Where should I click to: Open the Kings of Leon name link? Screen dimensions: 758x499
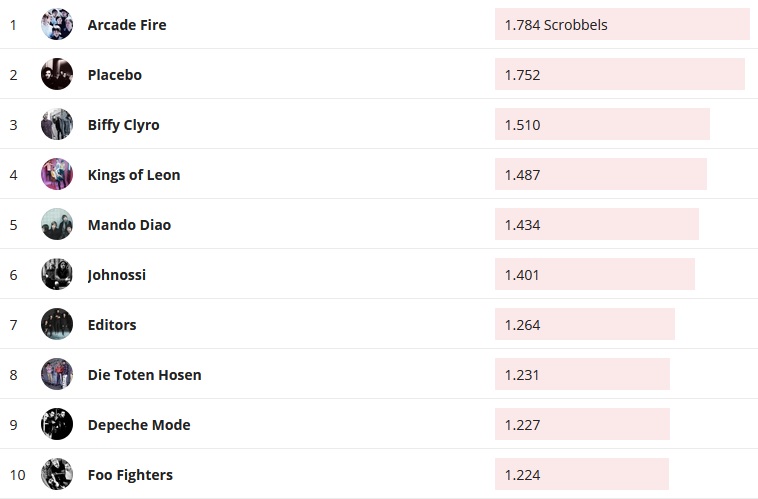pyautogui.click(x=134, y=175)
